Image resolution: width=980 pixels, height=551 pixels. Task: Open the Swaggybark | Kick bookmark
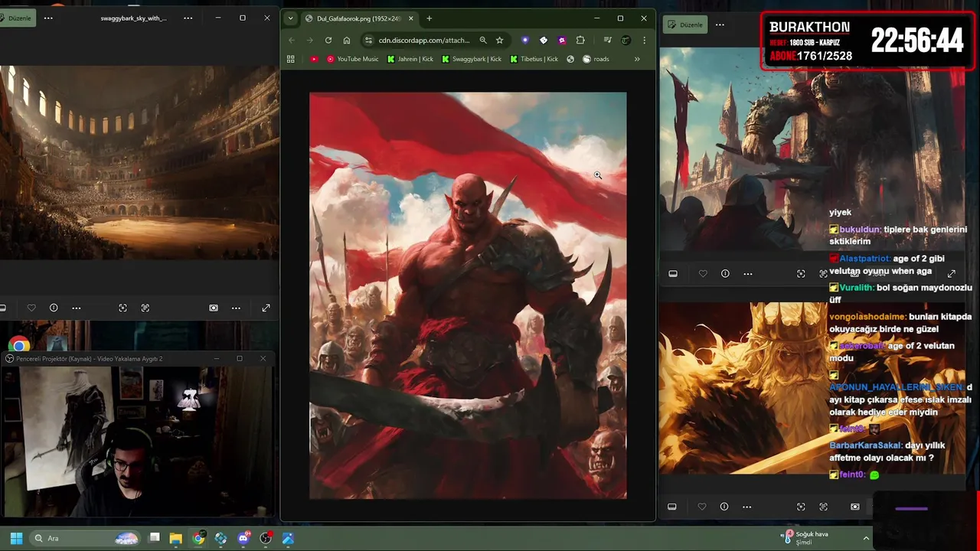pyautogui.click(x=472, y=59)
